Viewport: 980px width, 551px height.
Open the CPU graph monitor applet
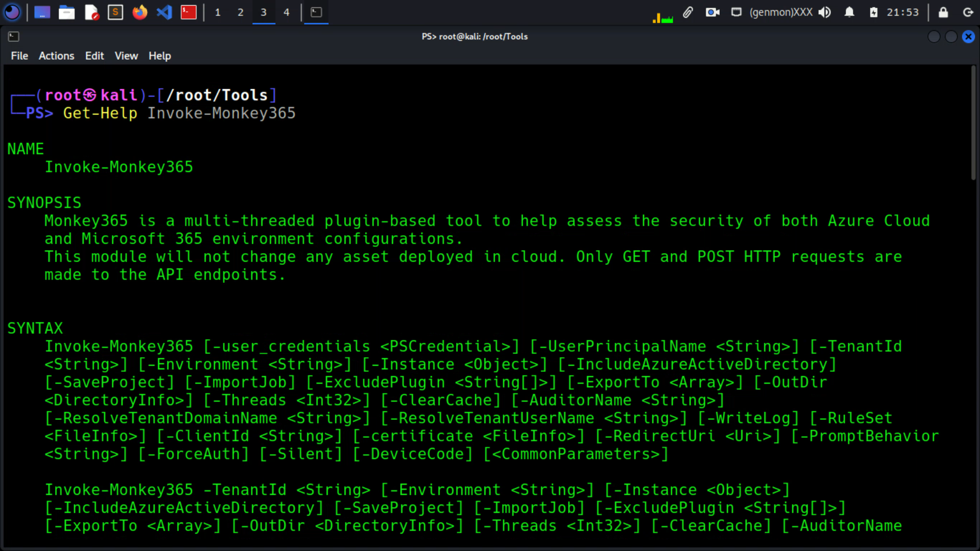[663, 17]
